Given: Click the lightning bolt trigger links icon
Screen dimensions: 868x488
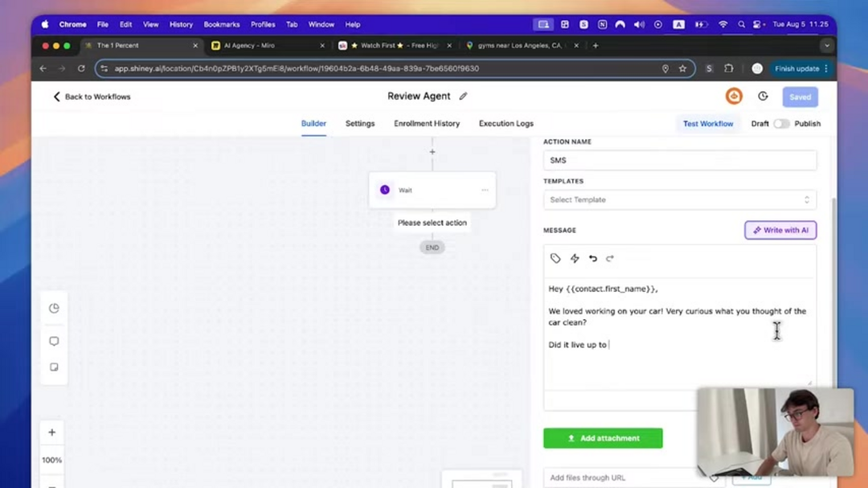Looking at the screenshot, I should (x=575, y=258).
